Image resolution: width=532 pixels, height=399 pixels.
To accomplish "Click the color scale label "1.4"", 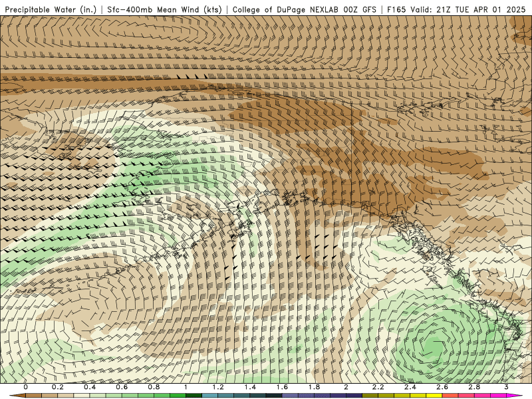I will pos(250,387).
